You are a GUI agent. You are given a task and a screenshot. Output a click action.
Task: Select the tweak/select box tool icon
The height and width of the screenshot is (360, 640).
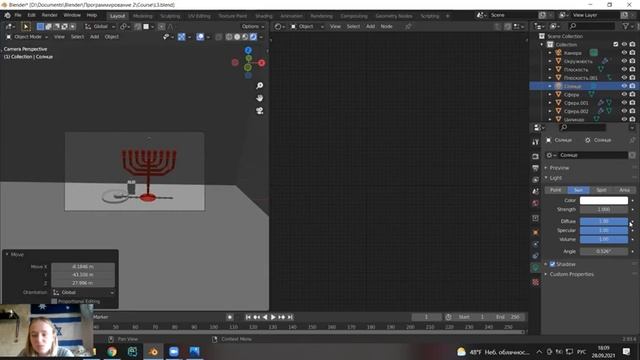[x=25, y=27]
